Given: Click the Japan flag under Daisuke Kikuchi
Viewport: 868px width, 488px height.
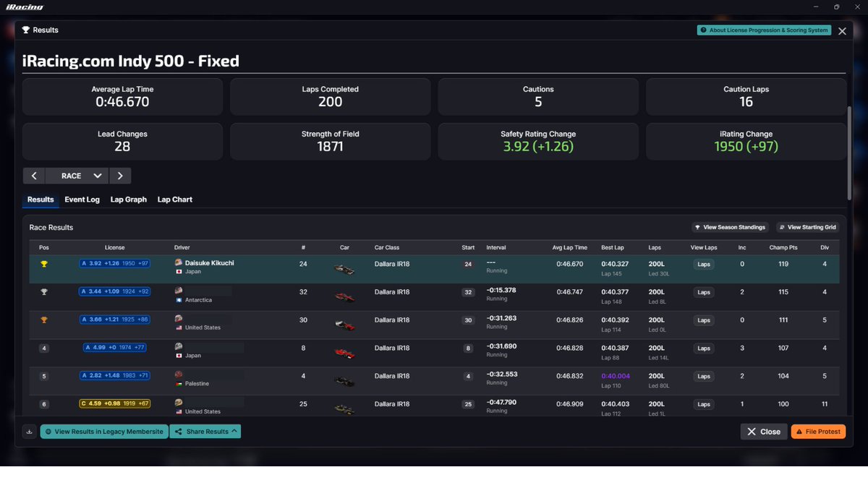Looking at the screenshot, I should tap(179, 272).
